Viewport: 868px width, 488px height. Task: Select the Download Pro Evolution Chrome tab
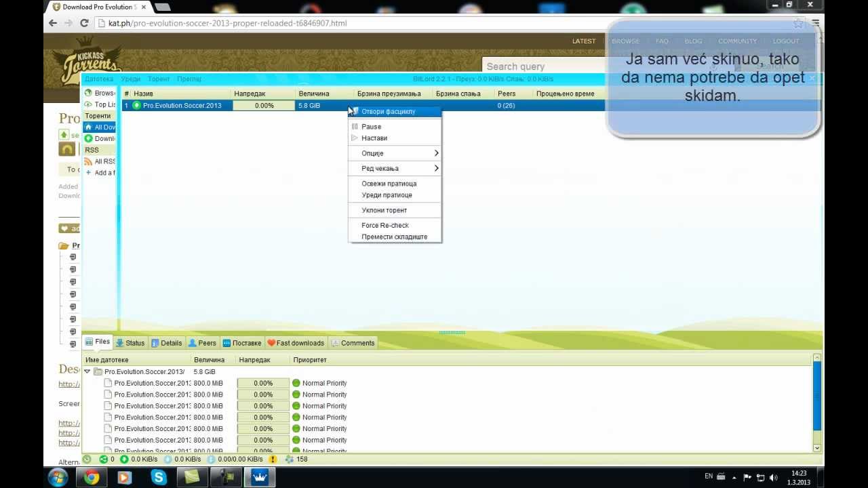99,7
